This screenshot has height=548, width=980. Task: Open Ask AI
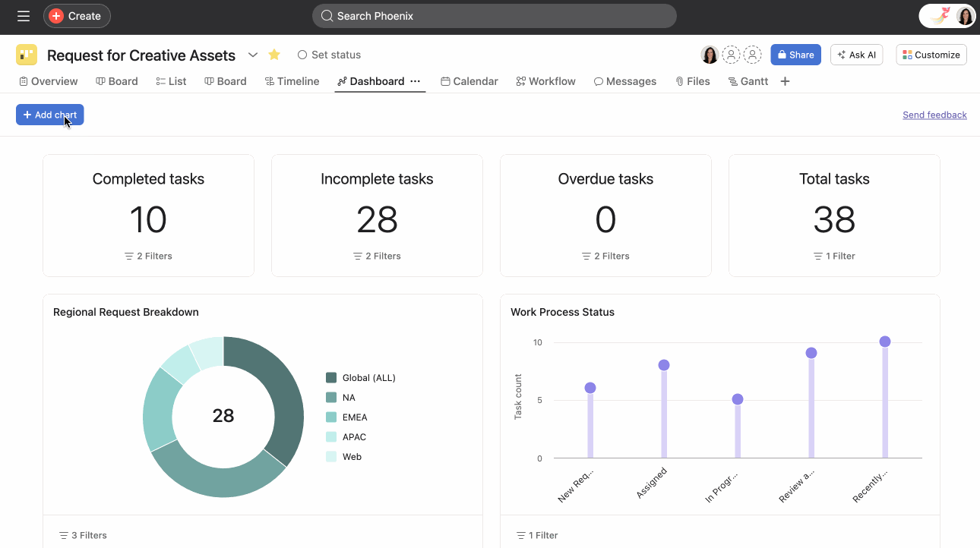tap(856, 55)
